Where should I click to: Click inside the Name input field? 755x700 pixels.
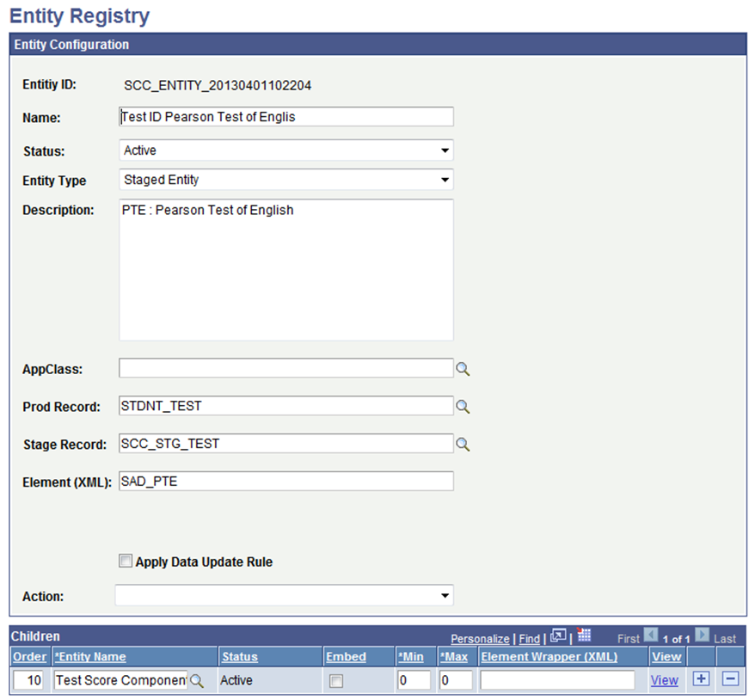(284, 116)
